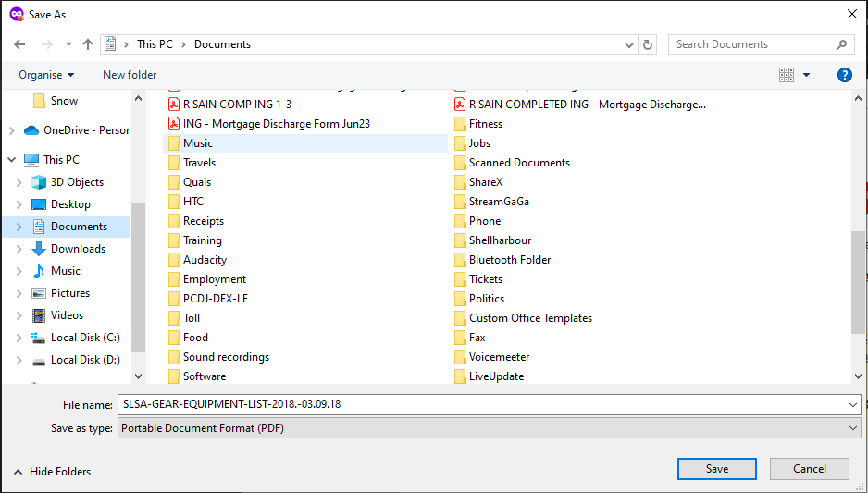Click the ShareX folder icon
The height and width of the screenshot is (493, 868).
pyautogui.click(x=460, y=182)
